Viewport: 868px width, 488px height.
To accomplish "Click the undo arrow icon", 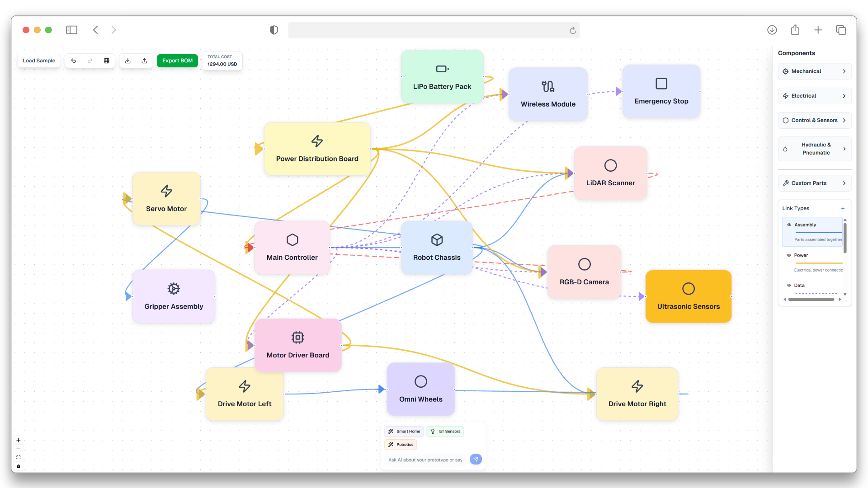I will (x=73, y=61).
